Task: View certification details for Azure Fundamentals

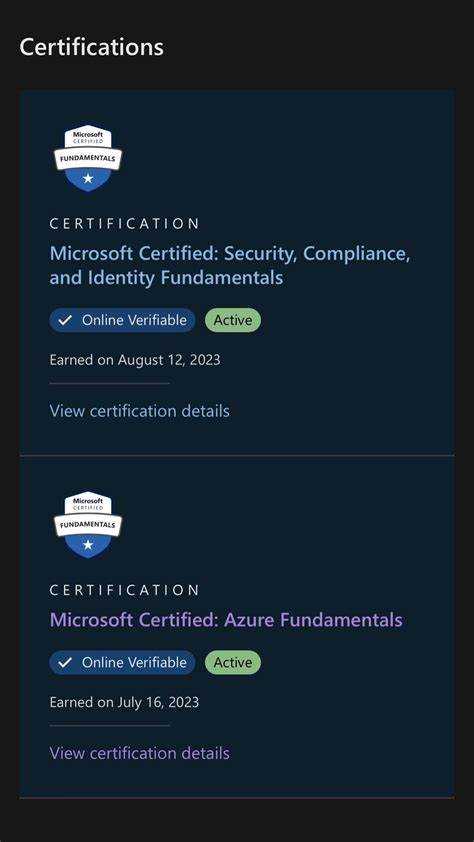Action: tap(140, 753)
